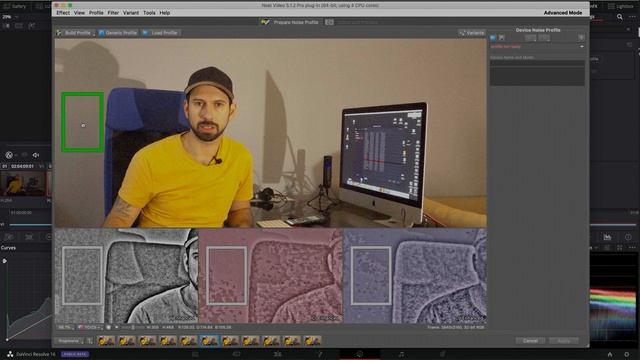Open the Effect menu
Image resolution: width=640 pixels, height=360 pixels.
[63, 13]
